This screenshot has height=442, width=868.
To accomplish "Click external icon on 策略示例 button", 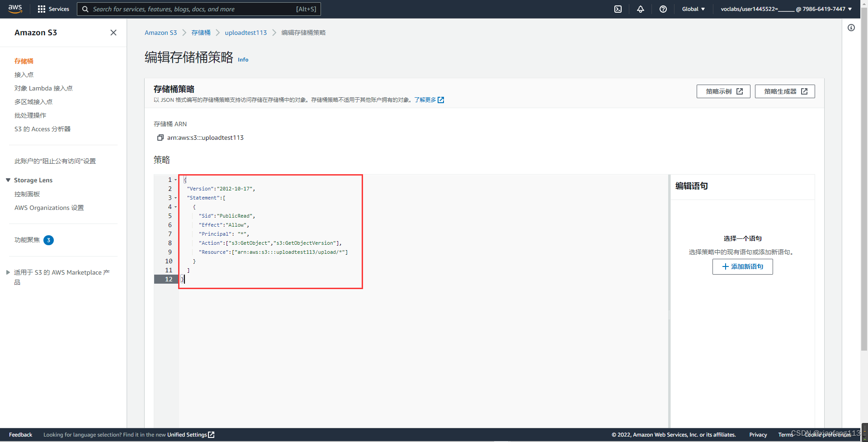I will pyautogui.click(x=740, y=91).
